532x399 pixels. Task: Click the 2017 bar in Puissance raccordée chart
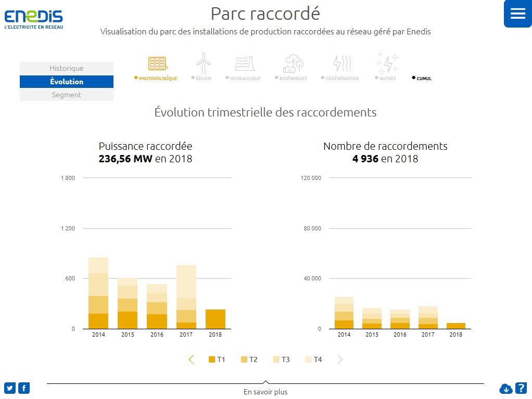(186, 297)
